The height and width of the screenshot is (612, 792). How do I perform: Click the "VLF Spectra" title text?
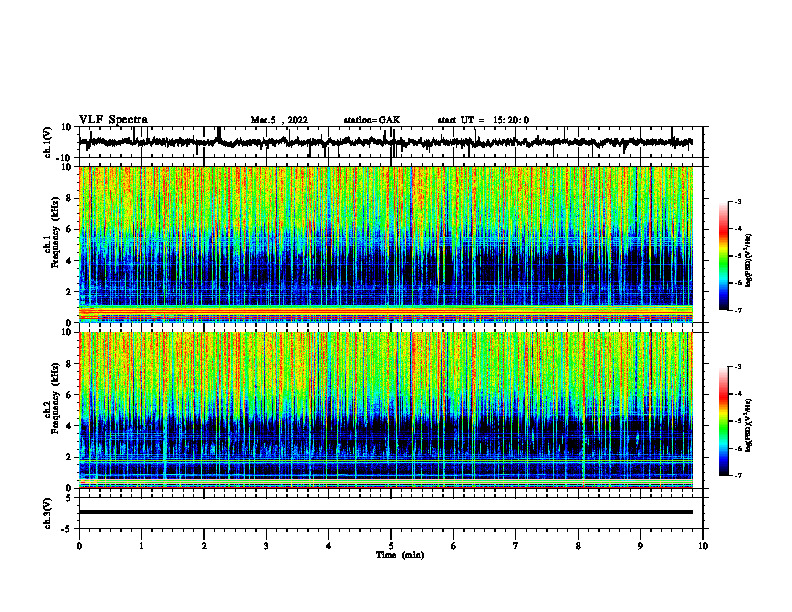point(113,120)
